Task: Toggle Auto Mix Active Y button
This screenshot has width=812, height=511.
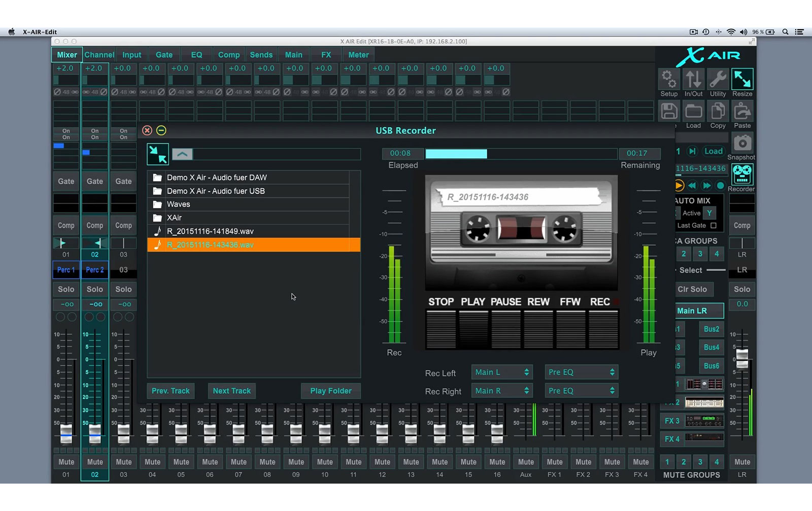Action: (x=709, y=213)
